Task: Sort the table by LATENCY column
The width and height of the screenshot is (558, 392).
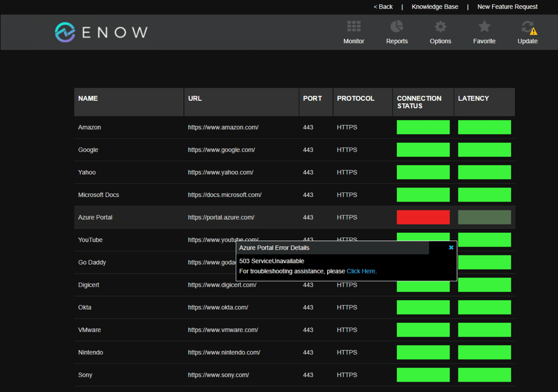Action: (473, 98)
